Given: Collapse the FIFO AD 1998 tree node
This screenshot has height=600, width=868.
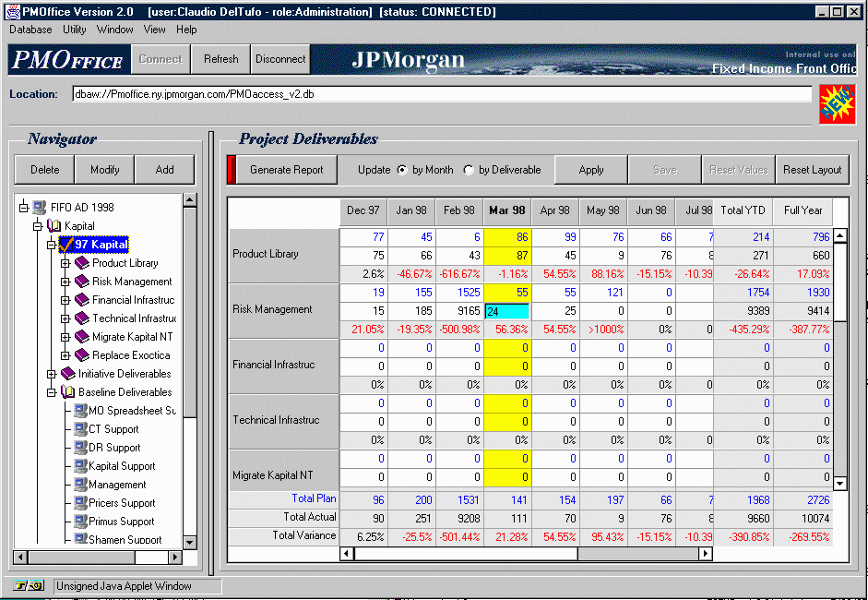Looking at the screenshot, I should click(x=23, y=208).
